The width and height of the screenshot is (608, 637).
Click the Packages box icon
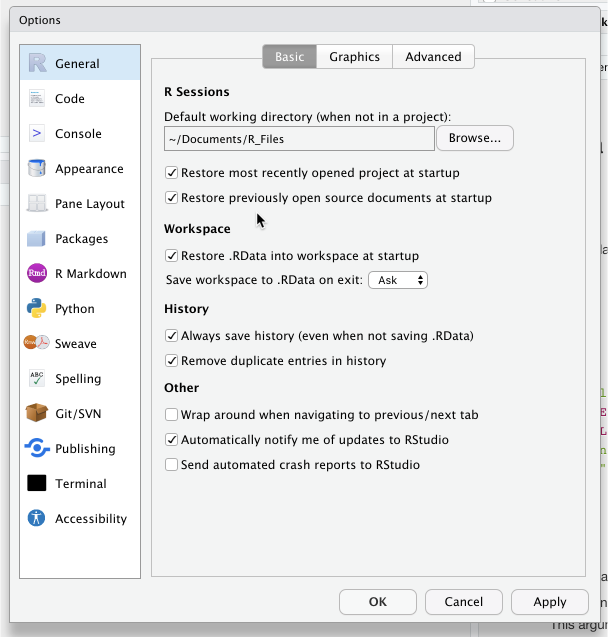point(37,238)
